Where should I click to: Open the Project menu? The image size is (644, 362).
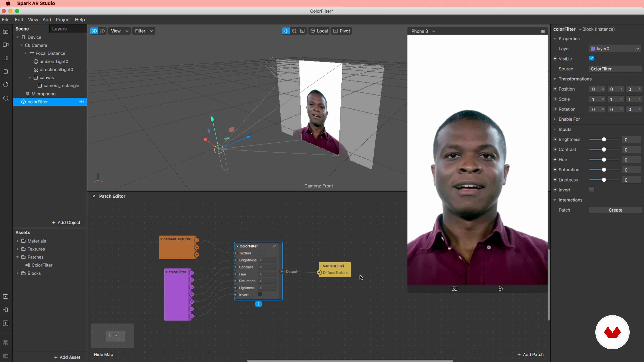[x=63, y=19]
